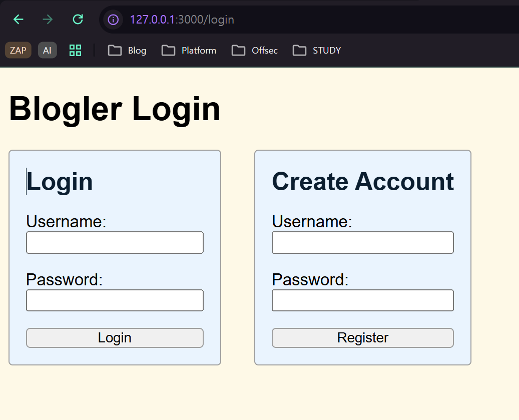The width and height of the screenshot is (519, 420).
Task: Click the address bar URL text
Action: (182, 20)
